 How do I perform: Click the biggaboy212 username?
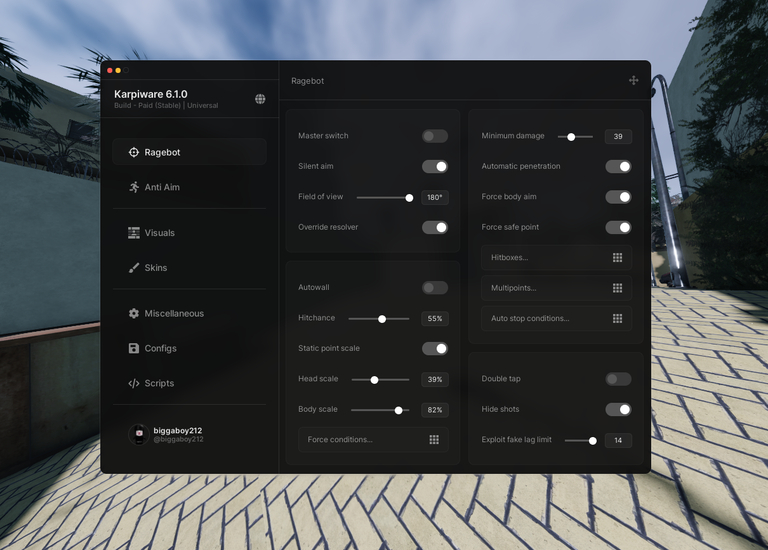(x=178, y=430)
